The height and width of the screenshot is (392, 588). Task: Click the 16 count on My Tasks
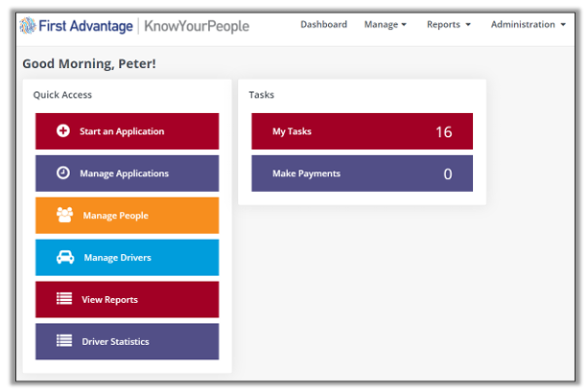point(443,132)
